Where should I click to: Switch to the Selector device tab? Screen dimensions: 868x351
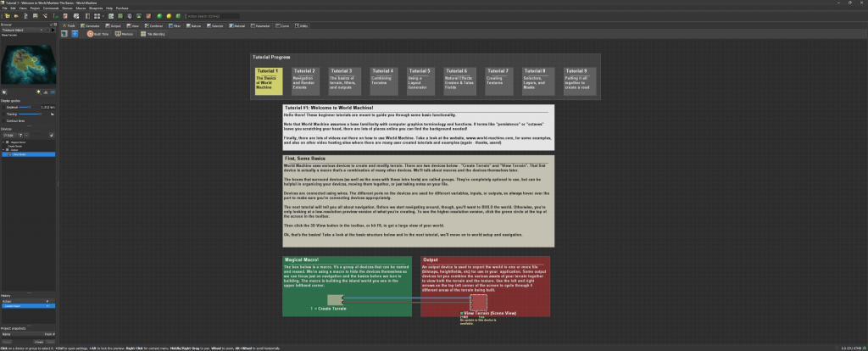(215, 25)
